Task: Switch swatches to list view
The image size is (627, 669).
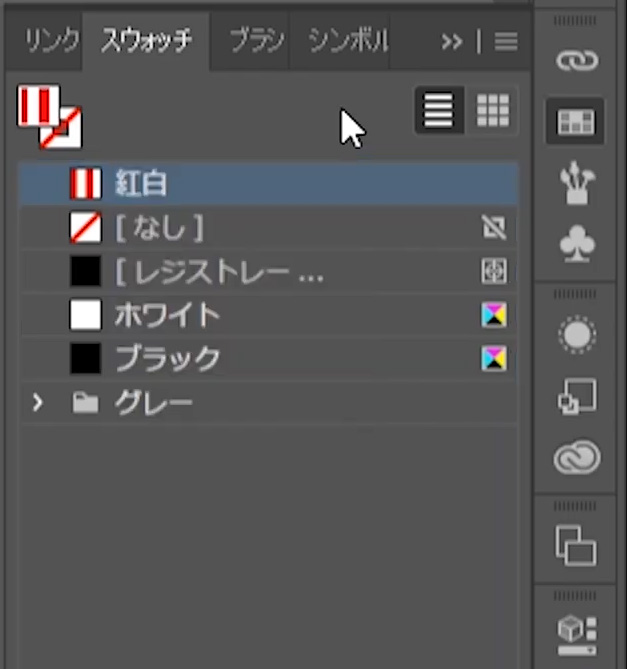Action: pyautogui.click(x=439, y=110)
